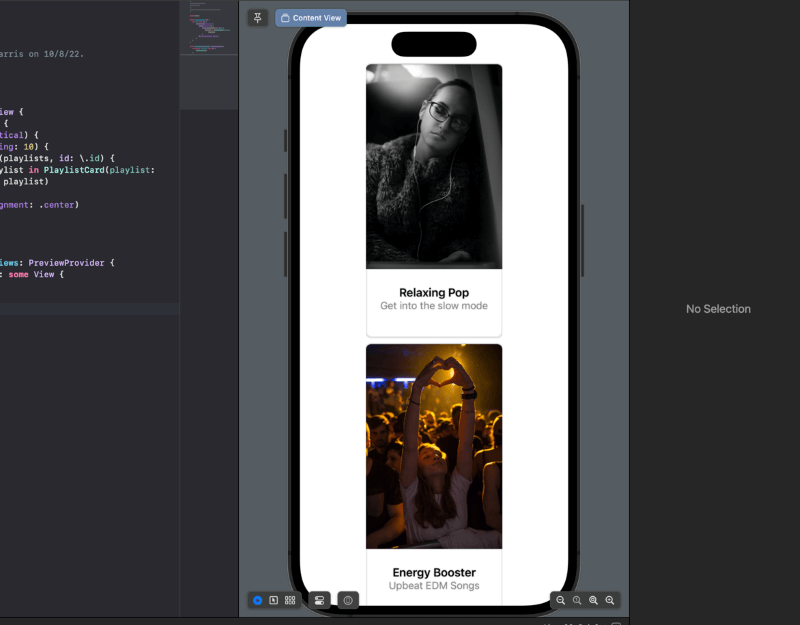
Task: Click the Upbeat EDM Songs subtitle text
Action: pyautogui.click(x=434, y=586)
